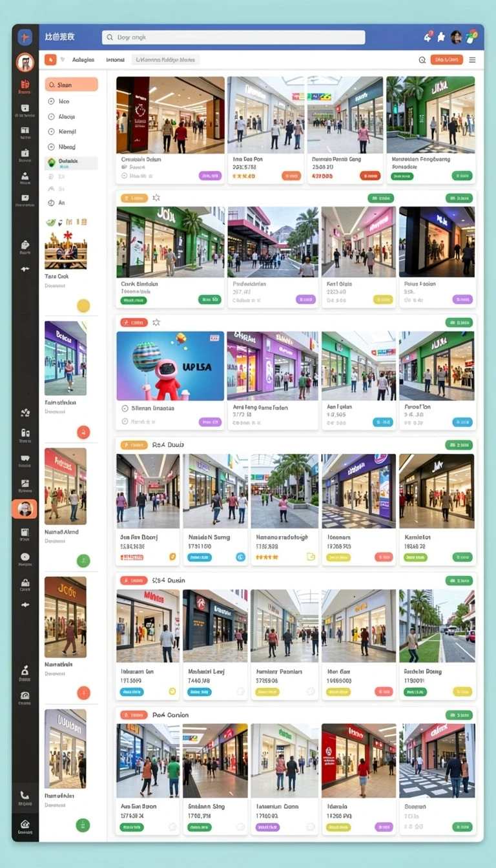Viewport: 496px width, 868px height.
Task: Click the yellow circle icon on the 'Idsaam Gn' card
Action: click(172, 691)
